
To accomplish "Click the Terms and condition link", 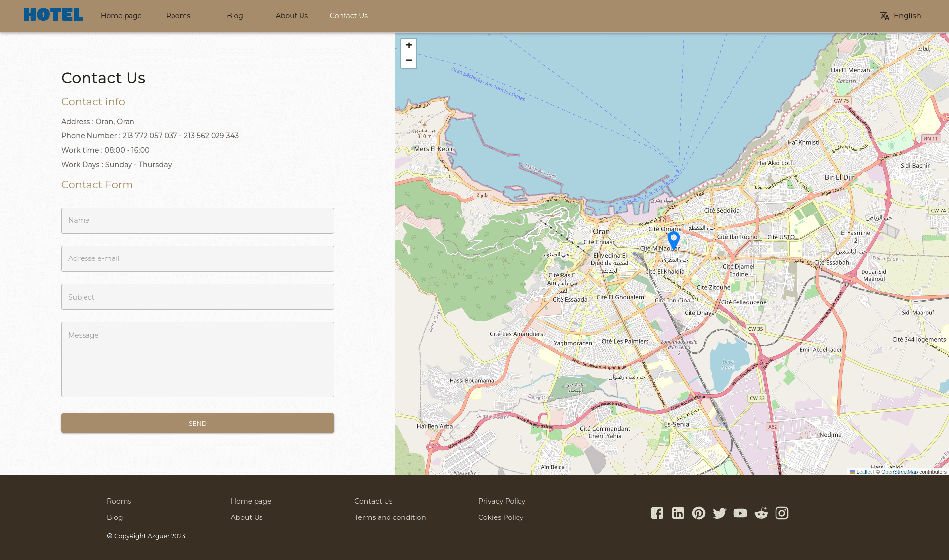I will click(390, 517).
